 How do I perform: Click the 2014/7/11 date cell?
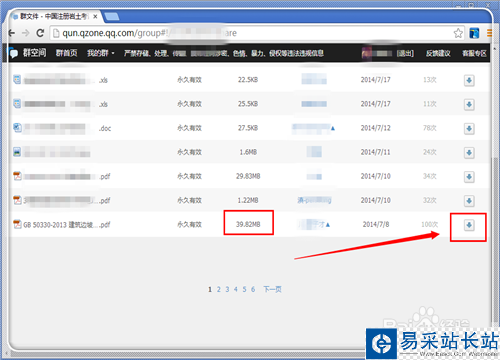[376, 152]
